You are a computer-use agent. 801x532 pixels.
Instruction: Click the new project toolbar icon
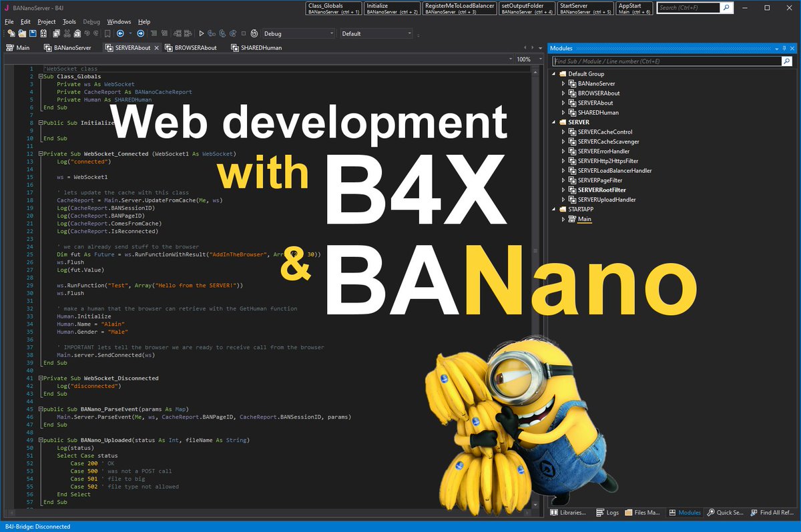[11, 33]
